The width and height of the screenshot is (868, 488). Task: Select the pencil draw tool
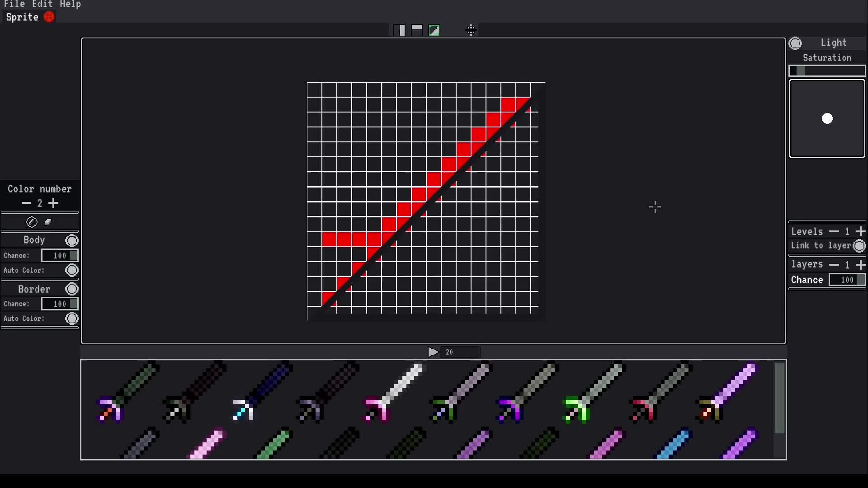point(31,222)
